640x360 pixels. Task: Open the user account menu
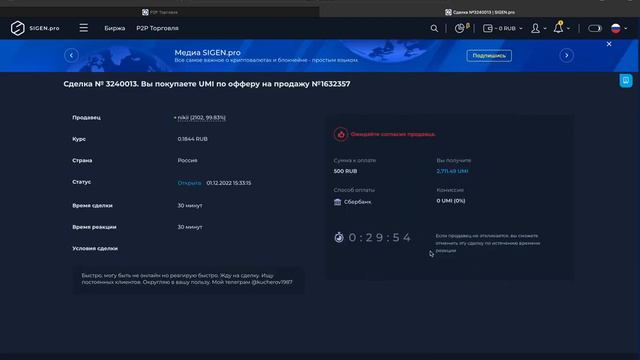pyautogui.click(x=538, y=28)
